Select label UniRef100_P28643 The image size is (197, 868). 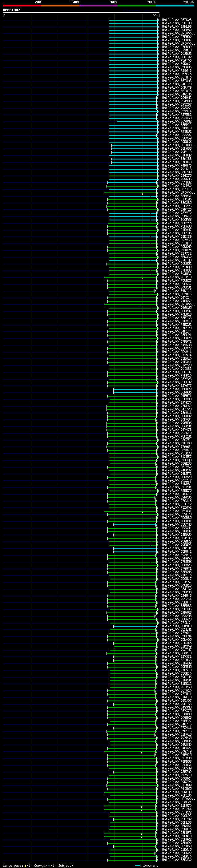coord(177,71)
